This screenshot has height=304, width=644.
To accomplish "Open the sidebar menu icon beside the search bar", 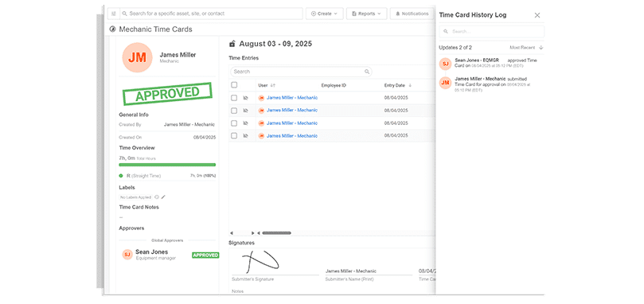I will (x=114, y=14).
